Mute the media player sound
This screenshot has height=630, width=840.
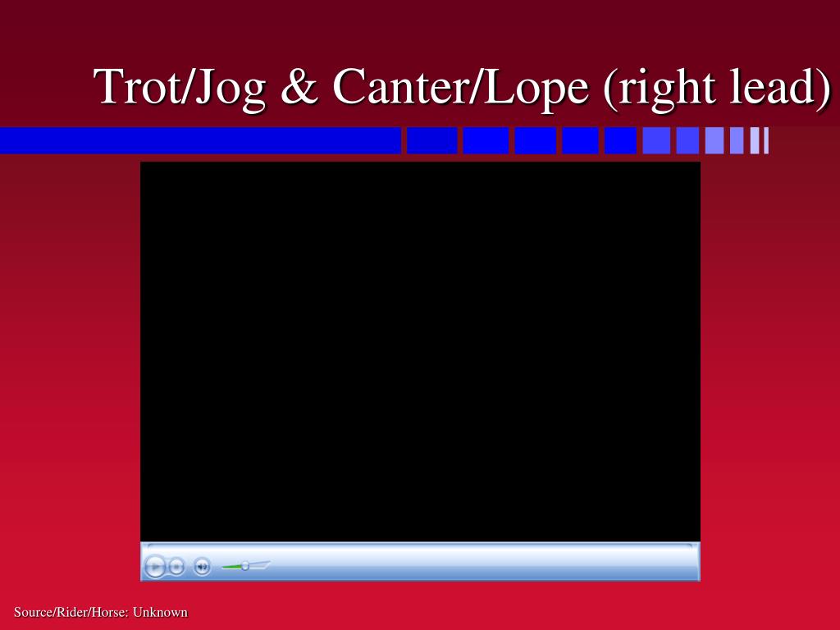click(x=202, y=566)
